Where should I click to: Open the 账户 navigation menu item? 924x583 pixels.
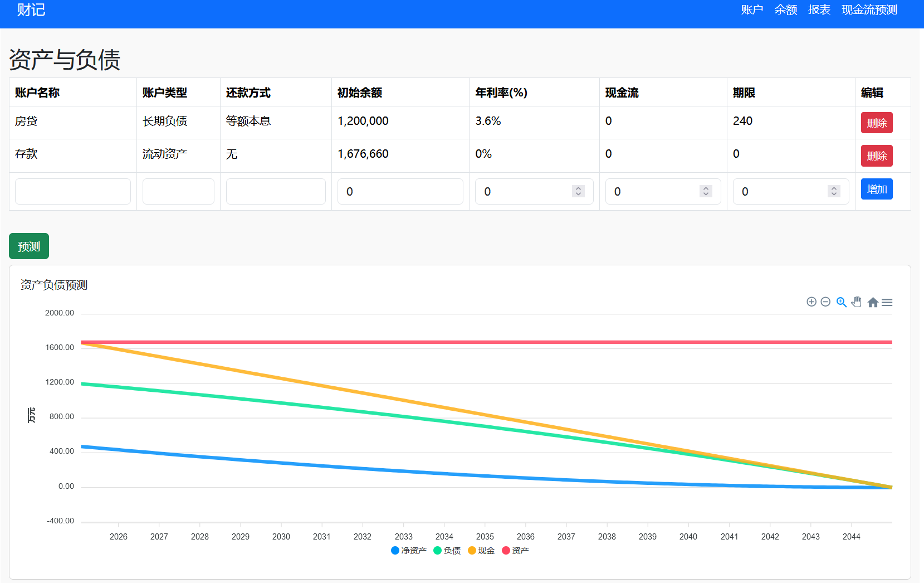[x=752, y=10]
